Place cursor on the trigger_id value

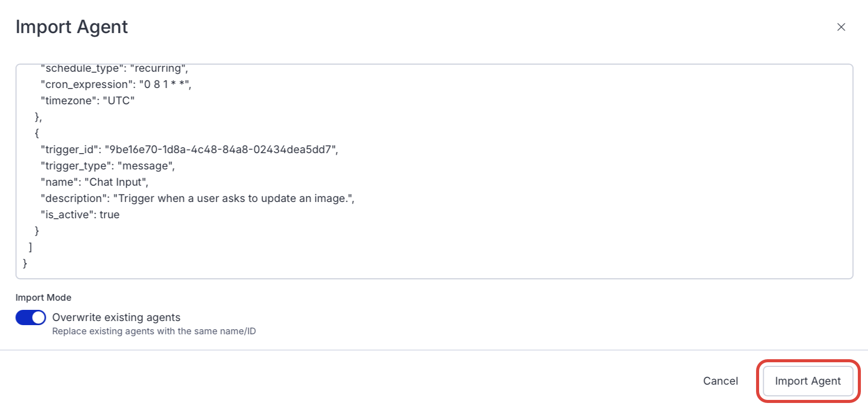point(221,150)
